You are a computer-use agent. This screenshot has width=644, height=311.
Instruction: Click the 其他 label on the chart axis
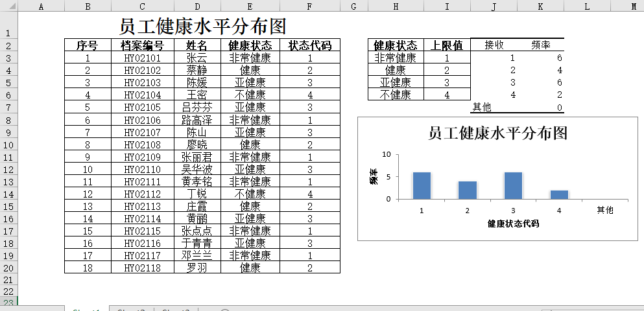604,211
